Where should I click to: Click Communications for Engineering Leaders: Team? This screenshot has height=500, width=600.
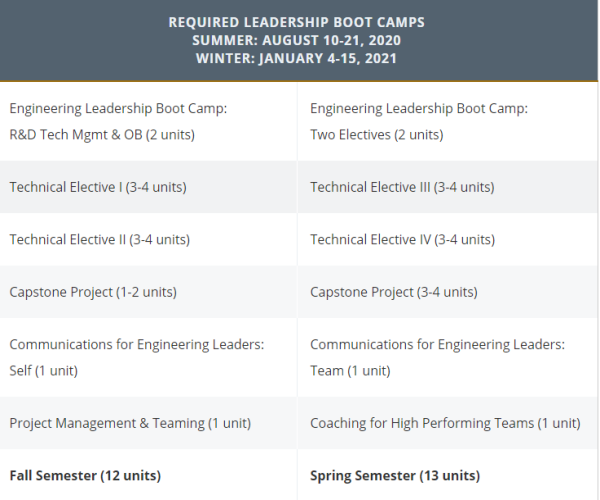pyautogui.click(x=437, y=357)
